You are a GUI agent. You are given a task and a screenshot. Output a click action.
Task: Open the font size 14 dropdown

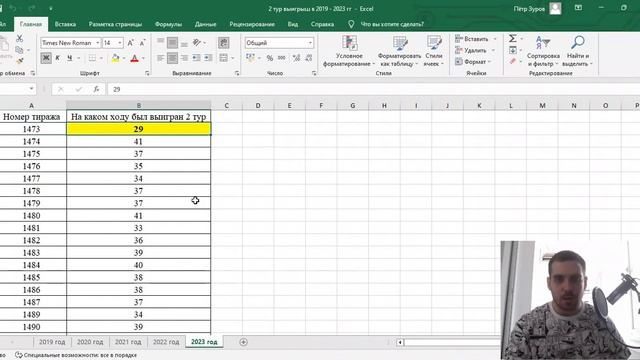tap(120, 43)
